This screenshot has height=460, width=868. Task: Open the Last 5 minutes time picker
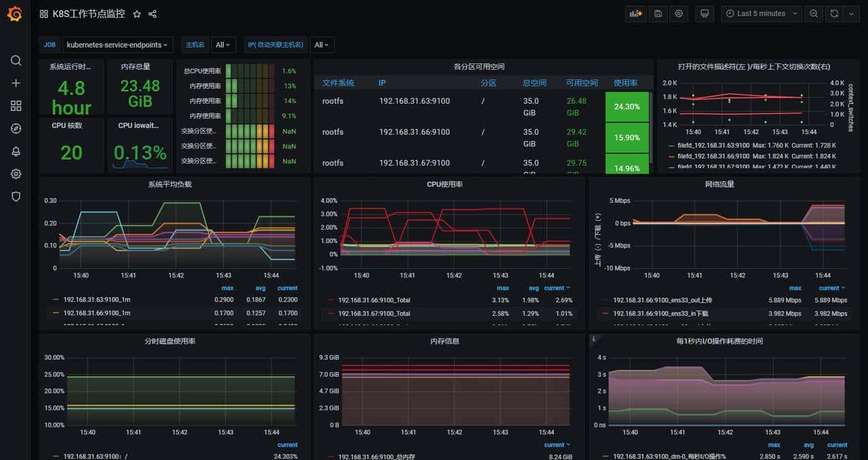click(x=759, y=14)
